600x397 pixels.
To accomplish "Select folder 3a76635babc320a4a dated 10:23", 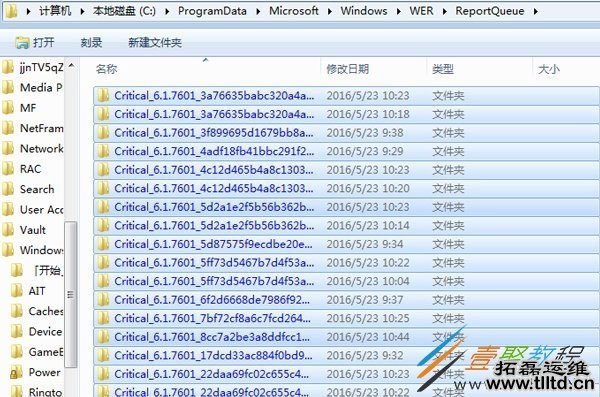I will click(346, 96).
